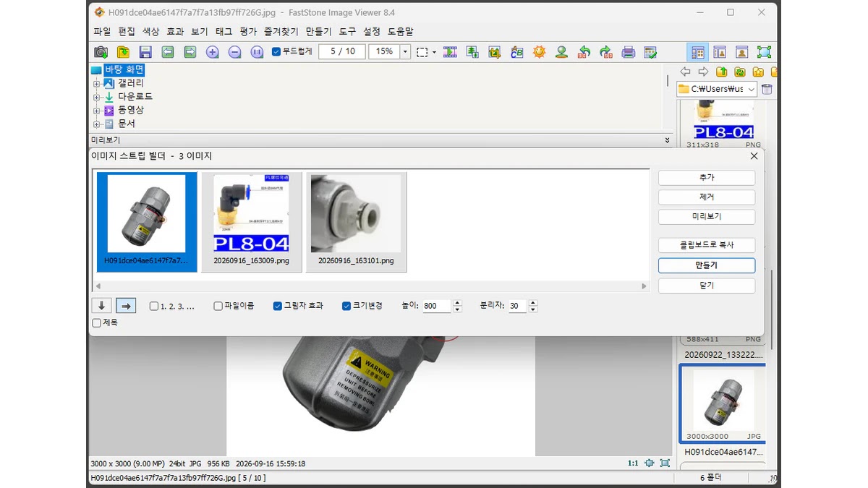Go to next image with right arrow icon
Screen dimensions: 868x488
point(190,52)
